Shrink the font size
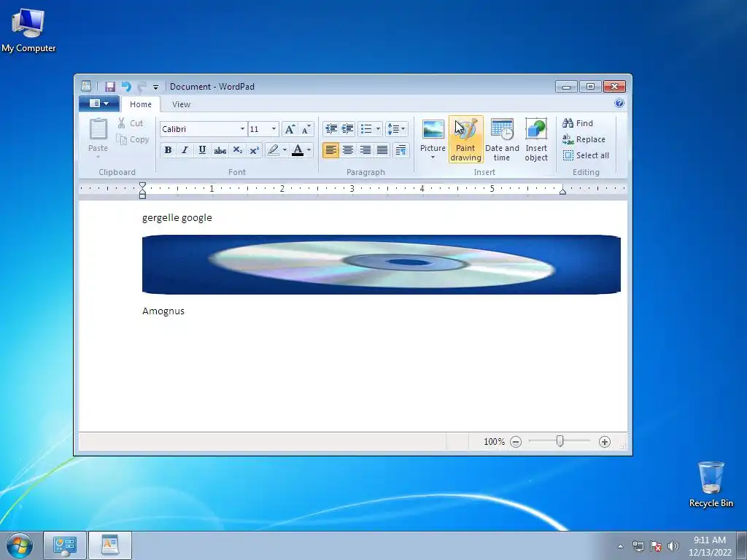 306,129
